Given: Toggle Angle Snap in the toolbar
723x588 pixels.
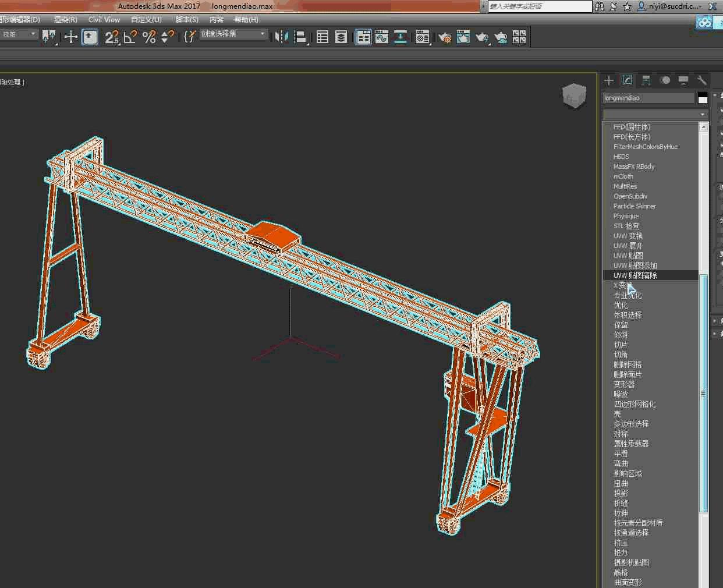Looking at the screenshot, I should [130, 37].
